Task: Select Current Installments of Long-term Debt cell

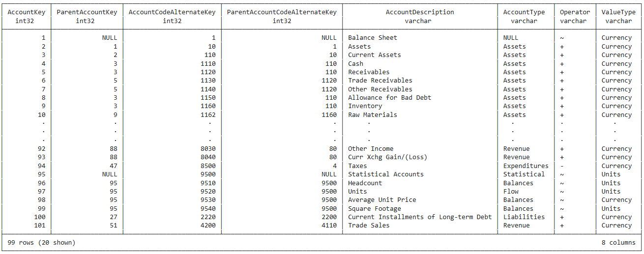Action: 420,217
